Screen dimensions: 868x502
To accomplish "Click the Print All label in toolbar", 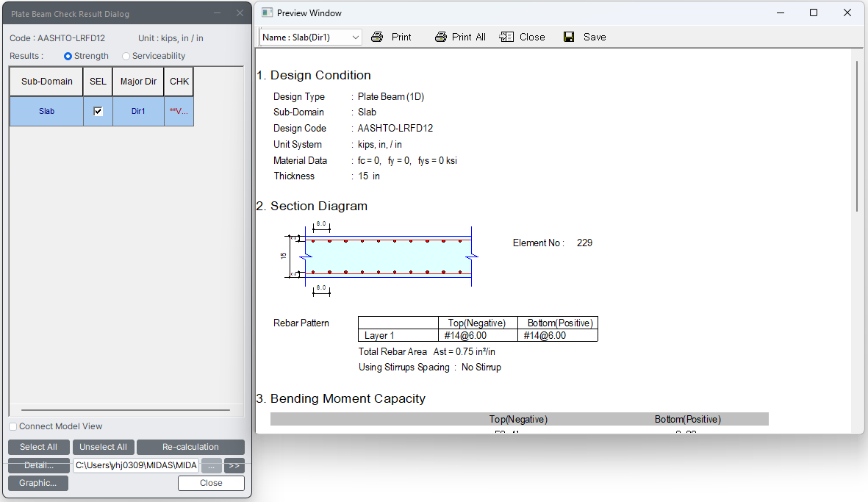I will [469, 37].
